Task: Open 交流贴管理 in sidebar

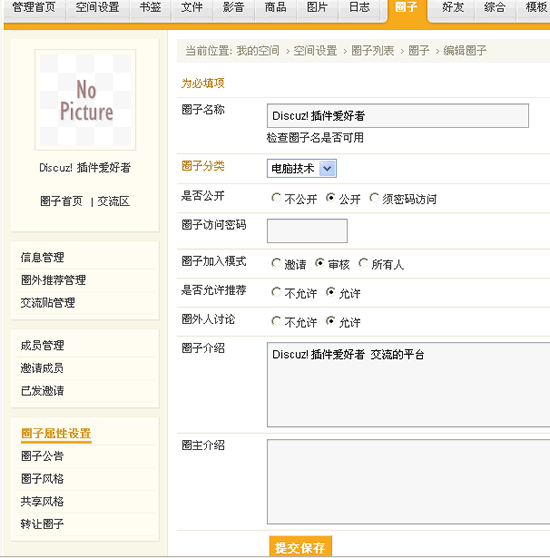Action: point(48,302)
